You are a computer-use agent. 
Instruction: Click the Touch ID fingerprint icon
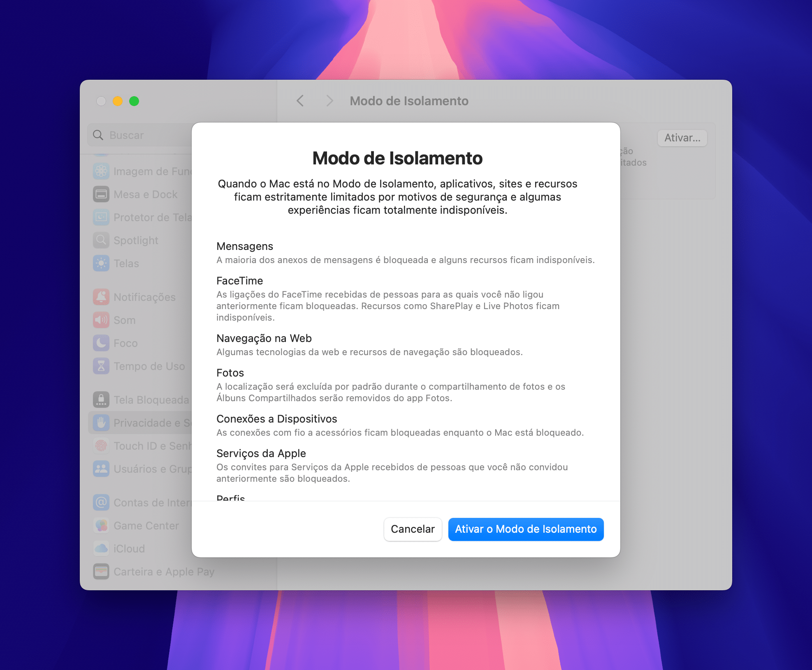(x=101, y=446)
